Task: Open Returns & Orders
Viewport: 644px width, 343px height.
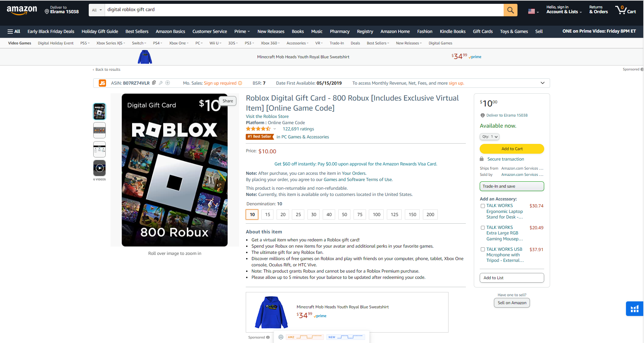Action: (x=599, y=10)
